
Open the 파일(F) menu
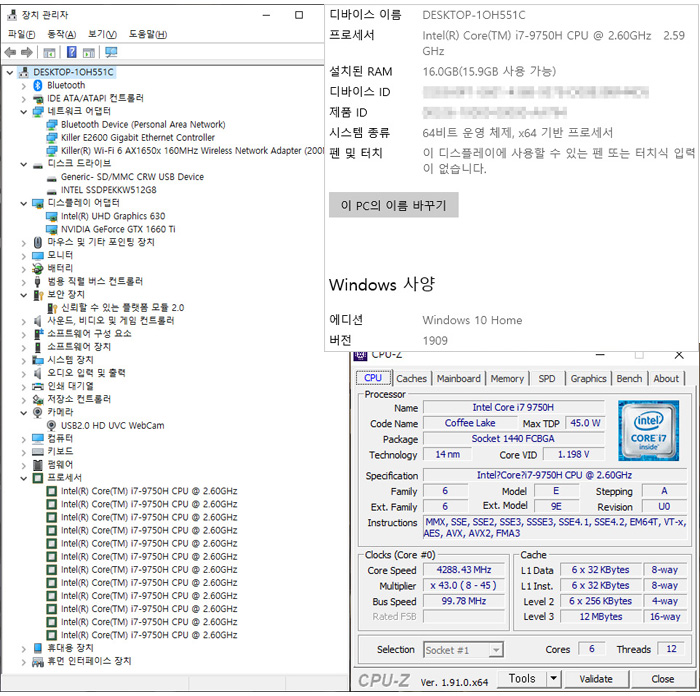tap(21, 34)
